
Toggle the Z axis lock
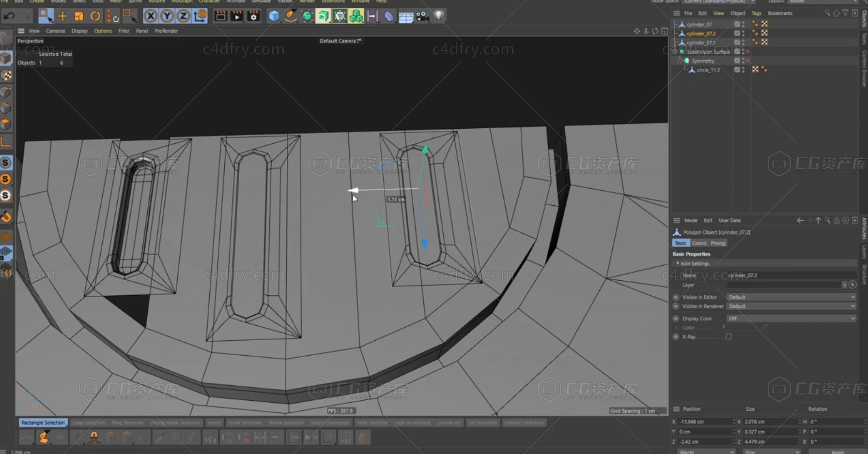point(183,16)
